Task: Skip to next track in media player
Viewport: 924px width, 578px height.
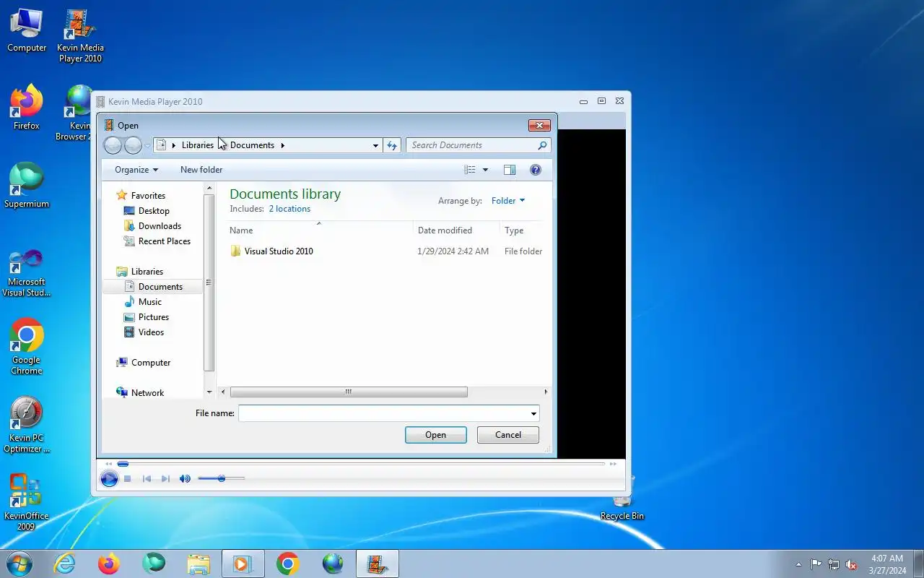Action: pos(165,478)
